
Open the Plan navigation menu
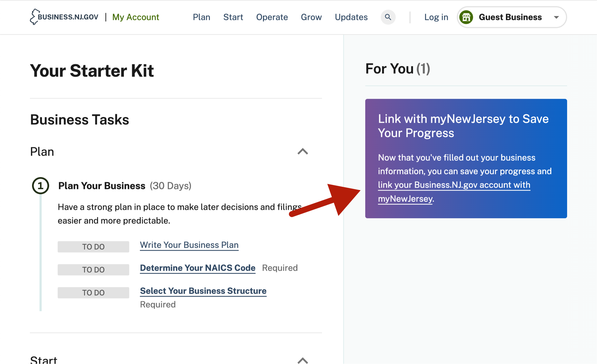[202, 17]
